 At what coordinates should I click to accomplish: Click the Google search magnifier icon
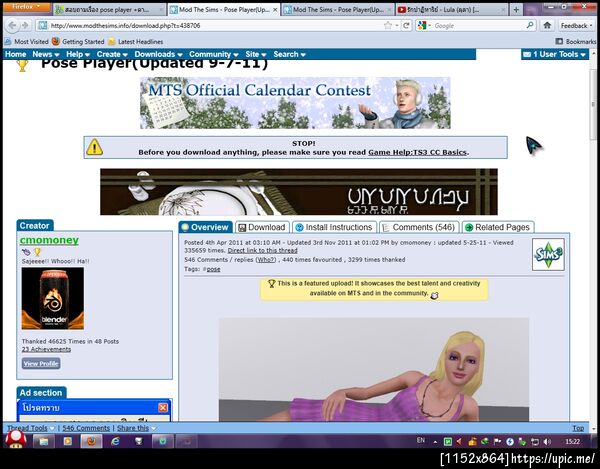click(530, 25)
